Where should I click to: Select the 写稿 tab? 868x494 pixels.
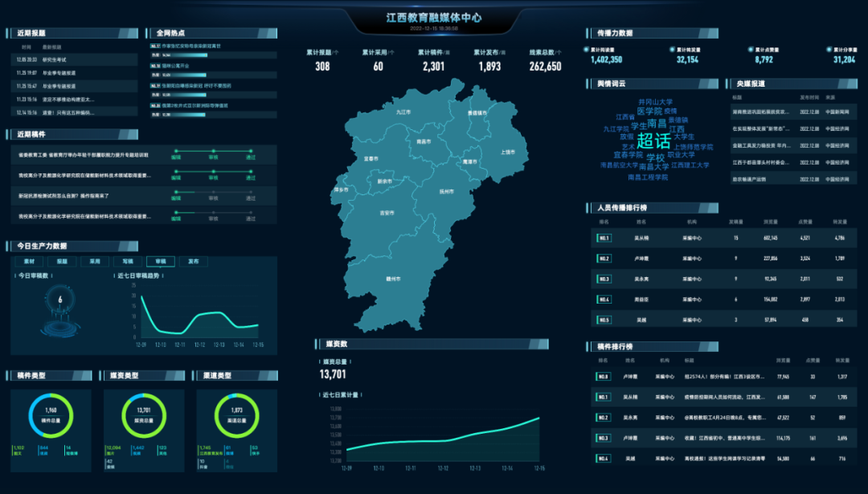[x=127, y=262]
